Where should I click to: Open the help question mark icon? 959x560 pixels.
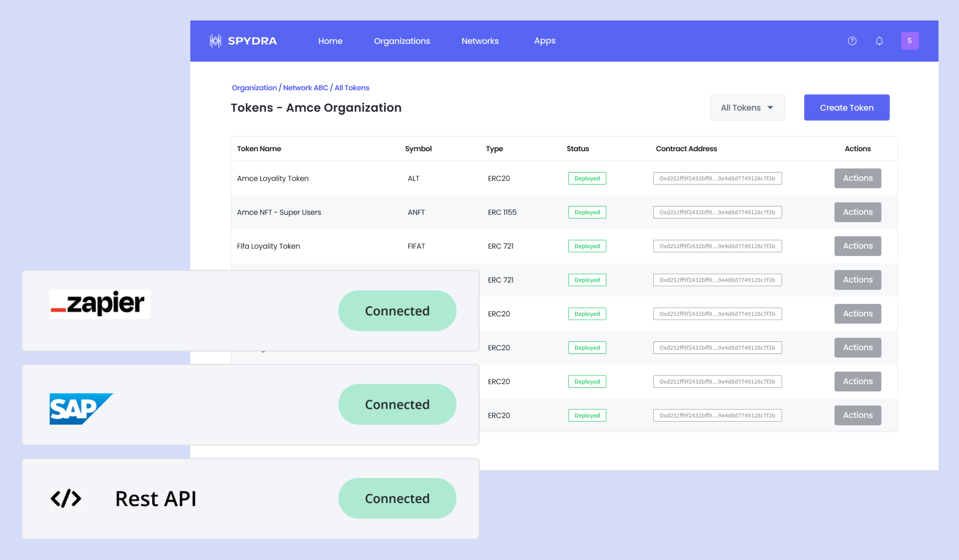point(852,41)
